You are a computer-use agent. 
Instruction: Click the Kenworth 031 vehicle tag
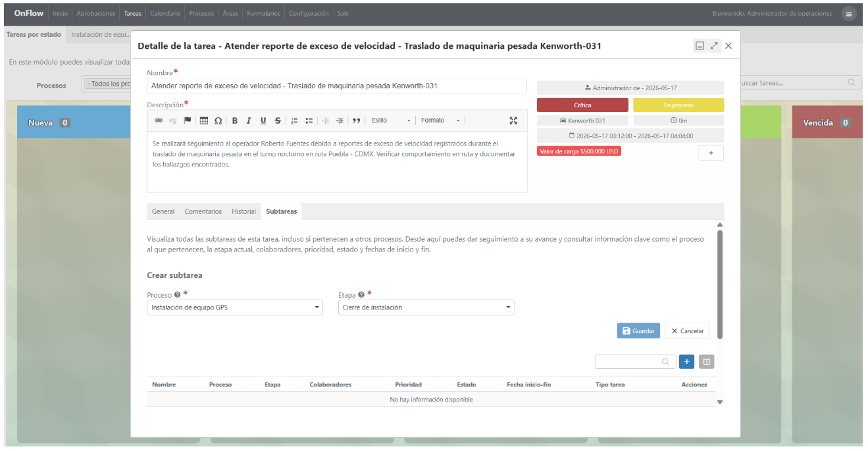coord(582,120)
